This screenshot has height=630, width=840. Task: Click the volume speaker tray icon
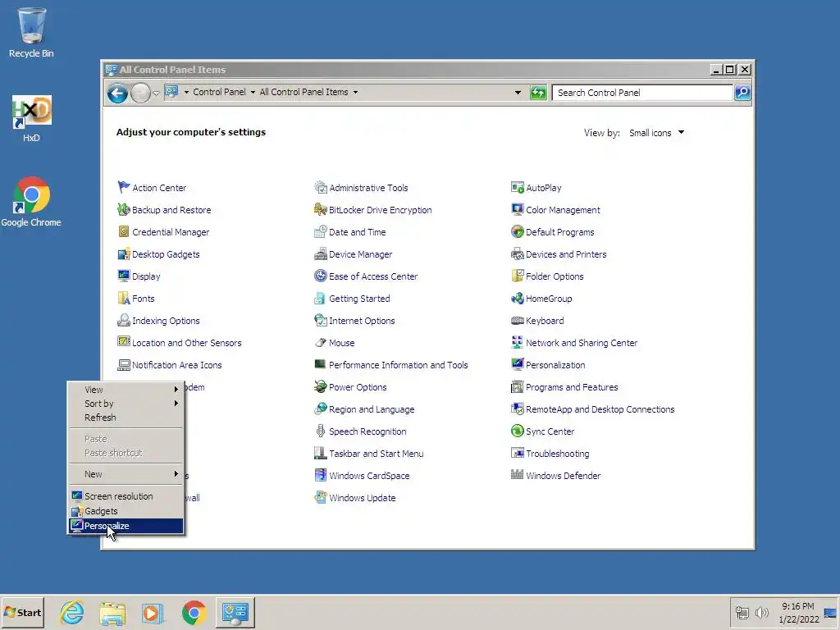pyautogui.click(x=762, y=612)
